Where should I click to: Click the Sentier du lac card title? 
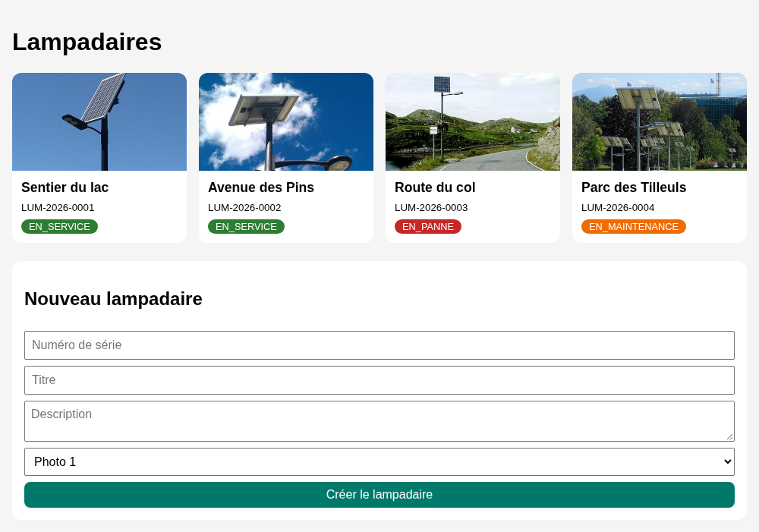pyautogui.click(x=65, y=187)
